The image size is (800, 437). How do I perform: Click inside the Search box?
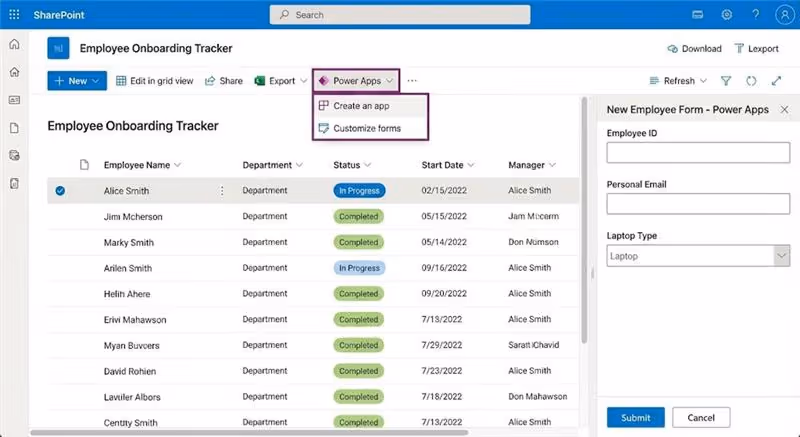coord(400,15)
